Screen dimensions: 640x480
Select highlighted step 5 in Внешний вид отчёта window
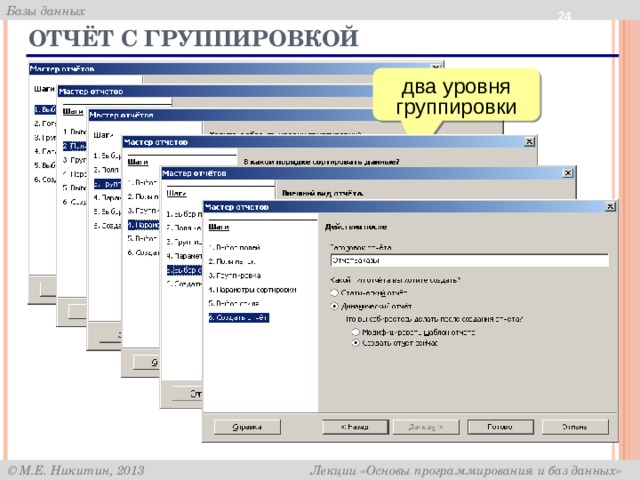(x=184, y=270)
